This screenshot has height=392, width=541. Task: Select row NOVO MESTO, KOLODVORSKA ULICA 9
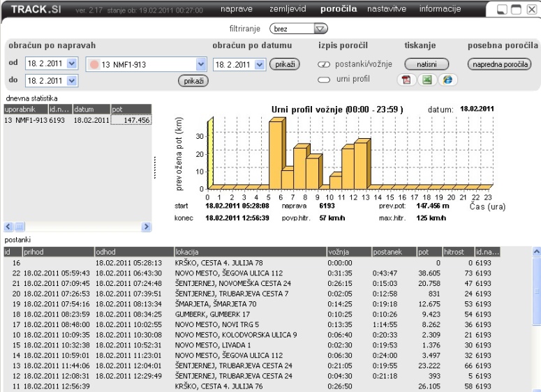point(252,335)
